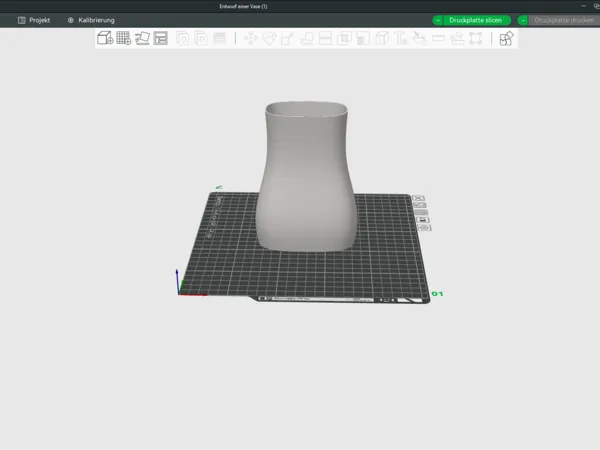
Task: Click the Auto orient toolbar icon
Action: (142, 38)
